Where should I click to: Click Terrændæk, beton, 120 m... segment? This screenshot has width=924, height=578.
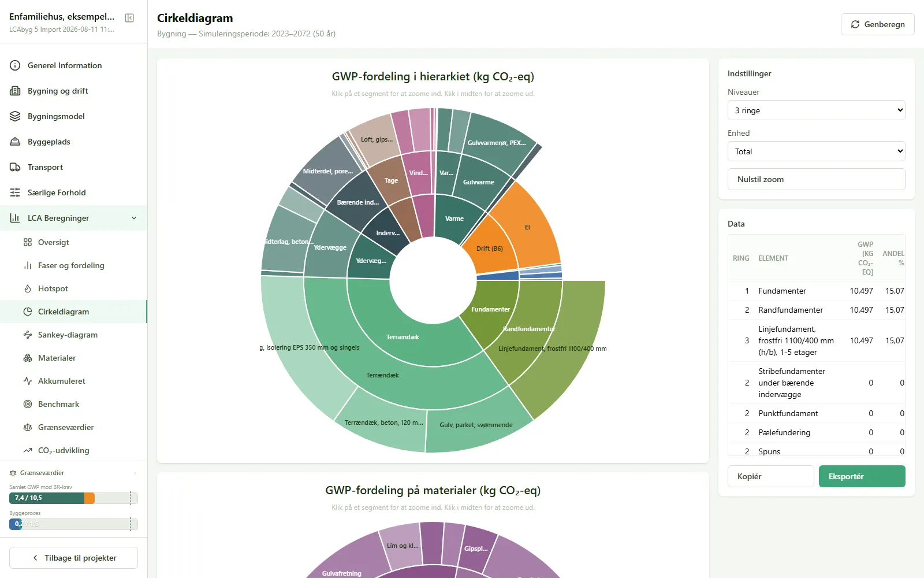coord(383,423)
